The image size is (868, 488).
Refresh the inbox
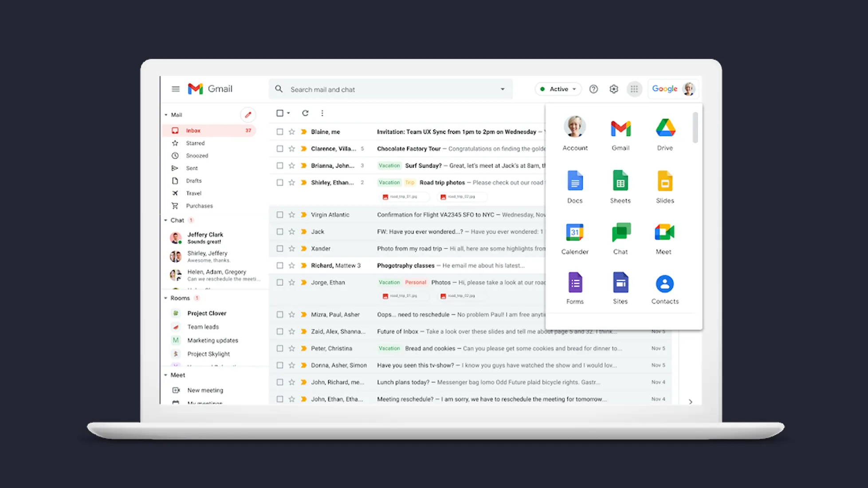[305, 113]
